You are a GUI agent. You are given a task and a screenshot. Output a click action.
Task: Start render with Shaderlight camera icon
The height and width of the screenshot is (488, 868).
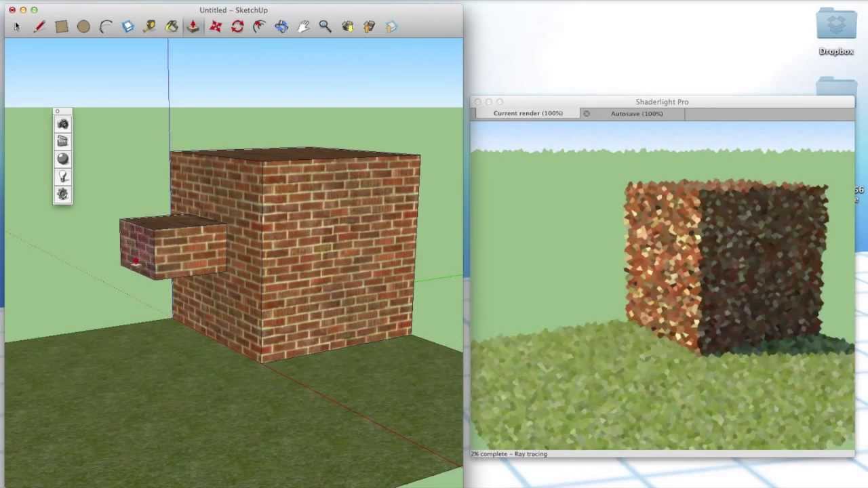63,124
